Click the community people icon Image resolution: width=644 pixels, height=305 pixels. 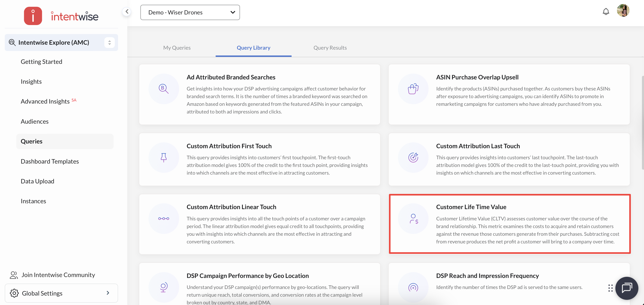coord(14,275)
